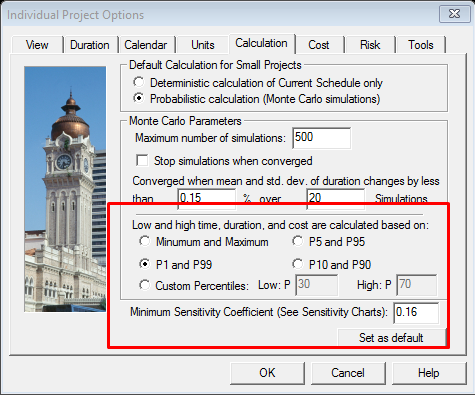The height and width of the screenshot is (396, 475).
Task: Click the Set as default button
Action: tap(392, 338)
